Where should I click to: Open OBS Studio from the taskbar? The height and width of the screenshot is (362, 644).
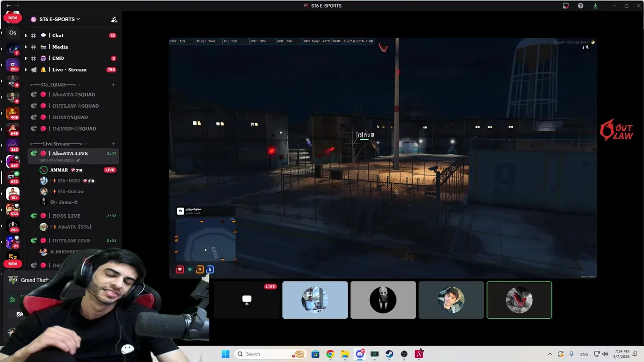pos(404,354)
